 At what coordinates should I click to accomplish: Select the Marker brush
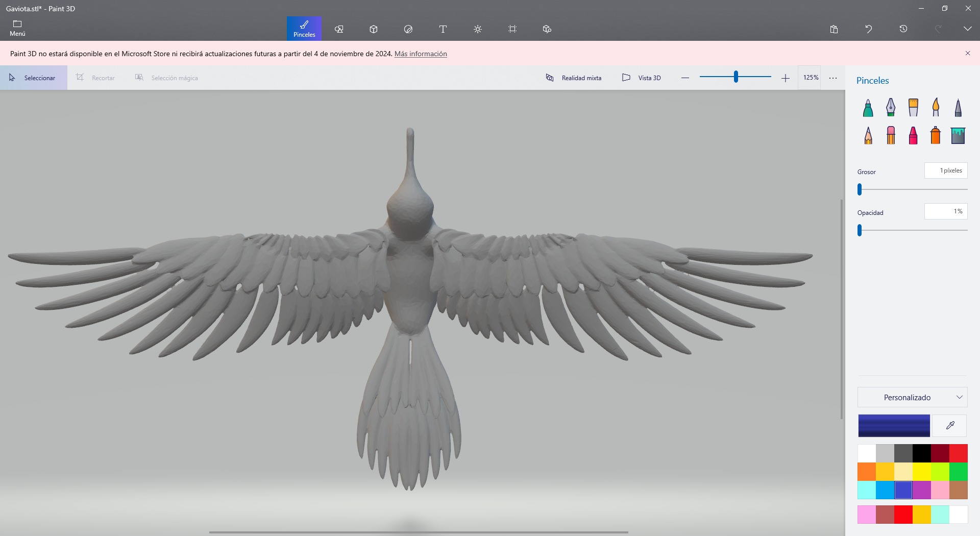868,108
